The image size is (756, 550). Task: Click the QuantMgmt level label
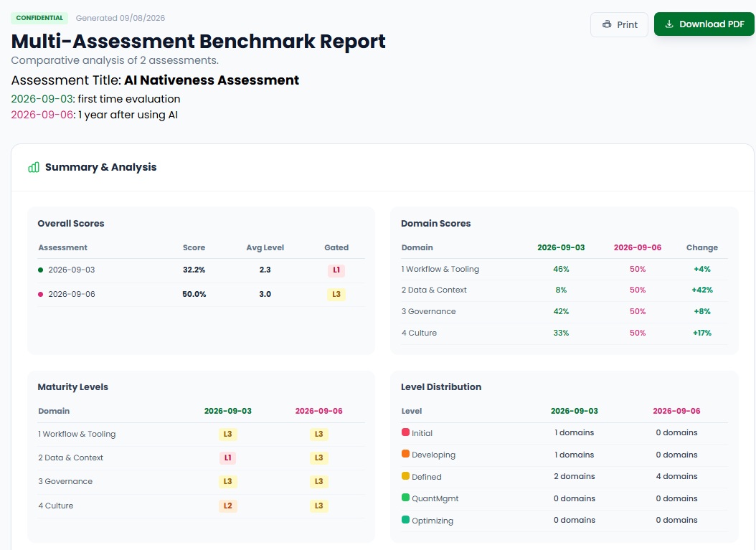[435, 498]
